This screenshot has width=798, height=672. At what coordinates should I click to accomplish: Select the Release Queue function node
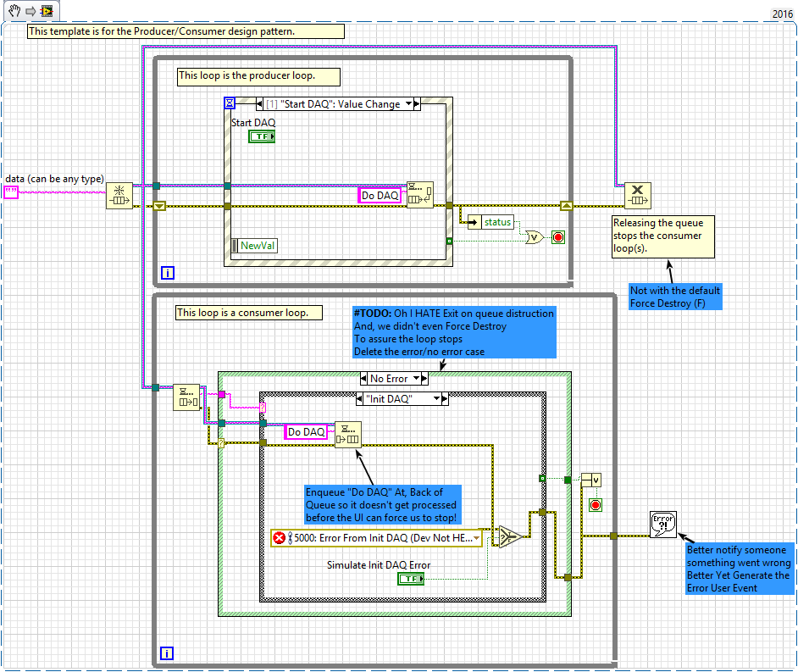point(638,196)
